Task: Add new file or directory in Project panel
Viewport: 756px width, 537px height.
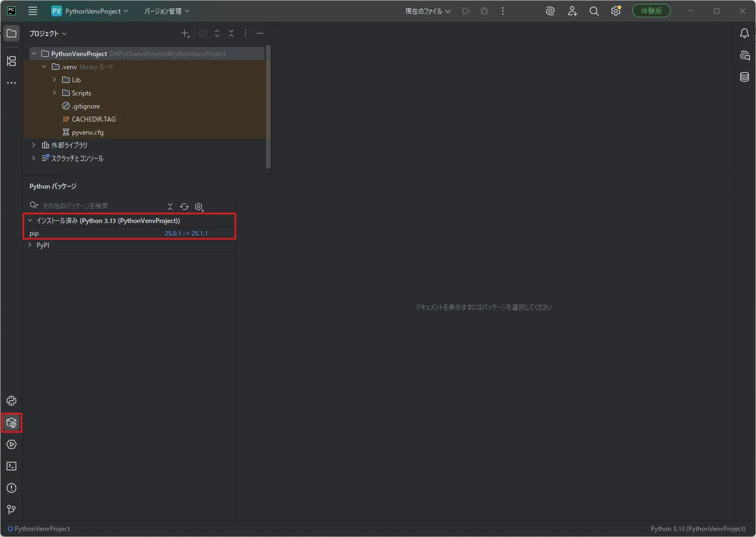Action: (x=185, y=33)
